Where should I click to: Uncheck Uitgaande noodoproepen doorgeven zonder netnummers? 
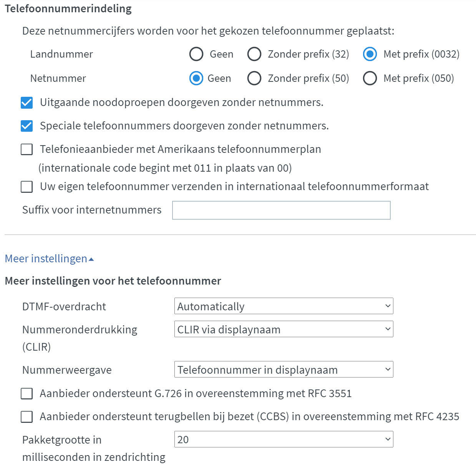pyautogui.click(x=27, y=103)
